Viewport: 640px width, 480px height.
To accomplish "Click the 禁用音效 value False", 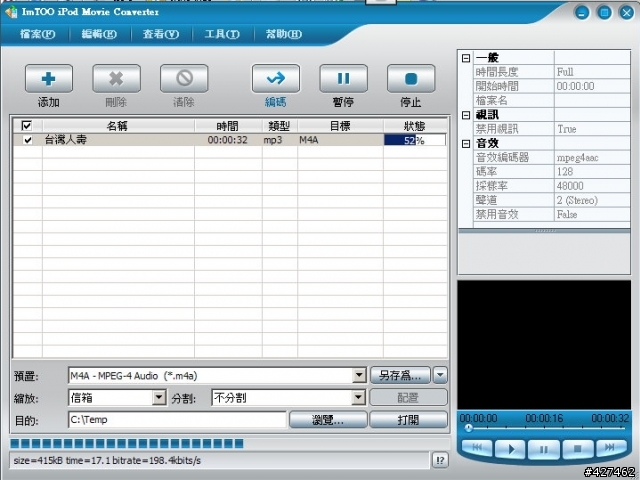I will (592, 214).
